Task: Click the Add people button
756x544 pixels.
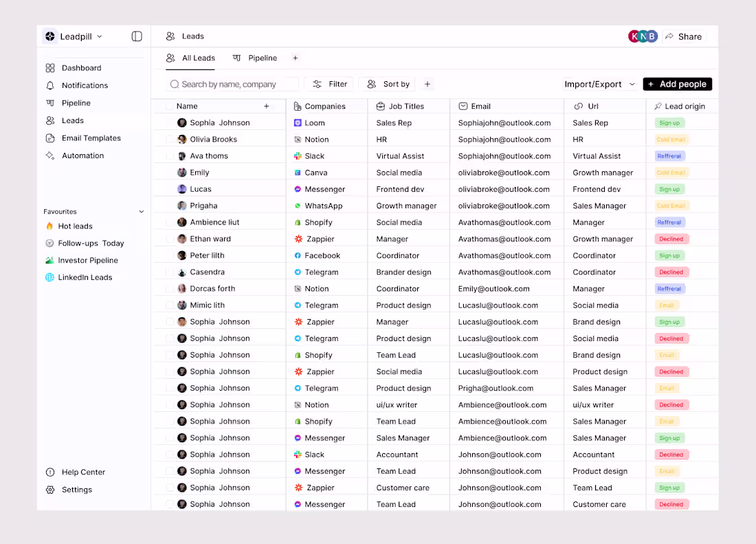Action: (677, 83)
